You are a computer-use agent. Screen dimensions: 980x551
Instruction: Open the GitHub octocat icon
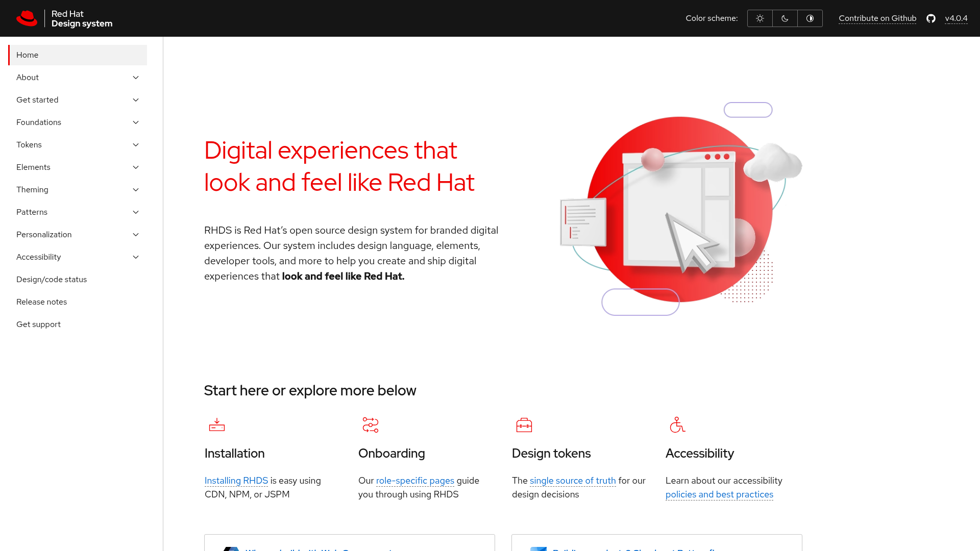click(931, 18)
